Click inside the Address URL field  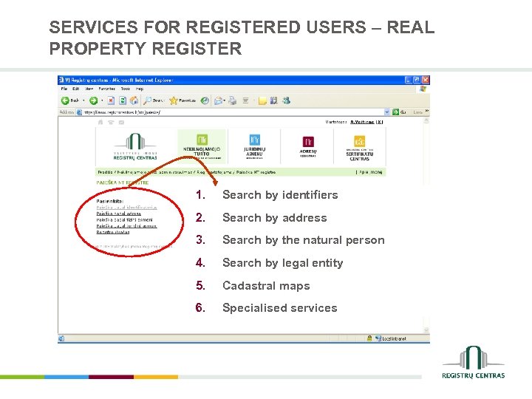click(x=233, y=112)
